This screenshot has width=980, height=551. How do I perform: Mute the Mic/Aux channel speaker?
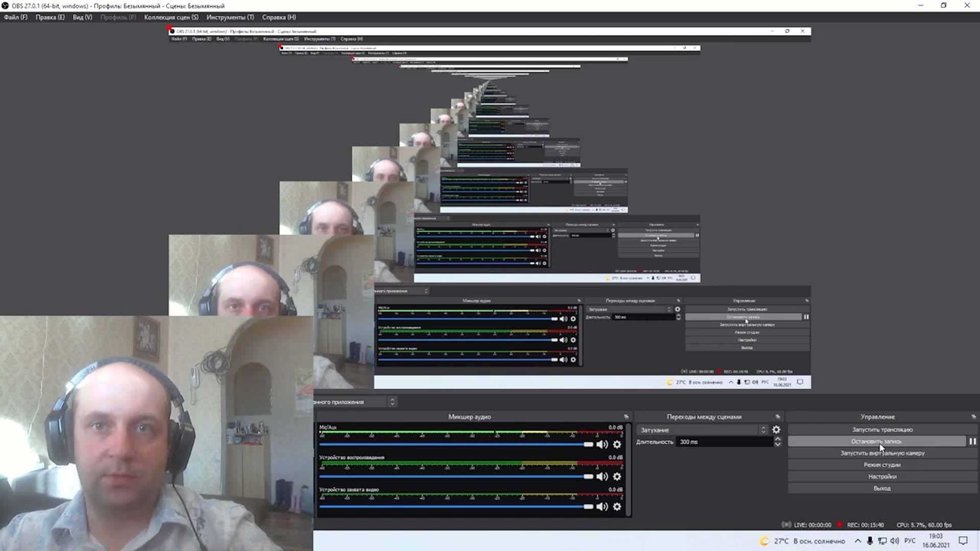coord(602,444)
